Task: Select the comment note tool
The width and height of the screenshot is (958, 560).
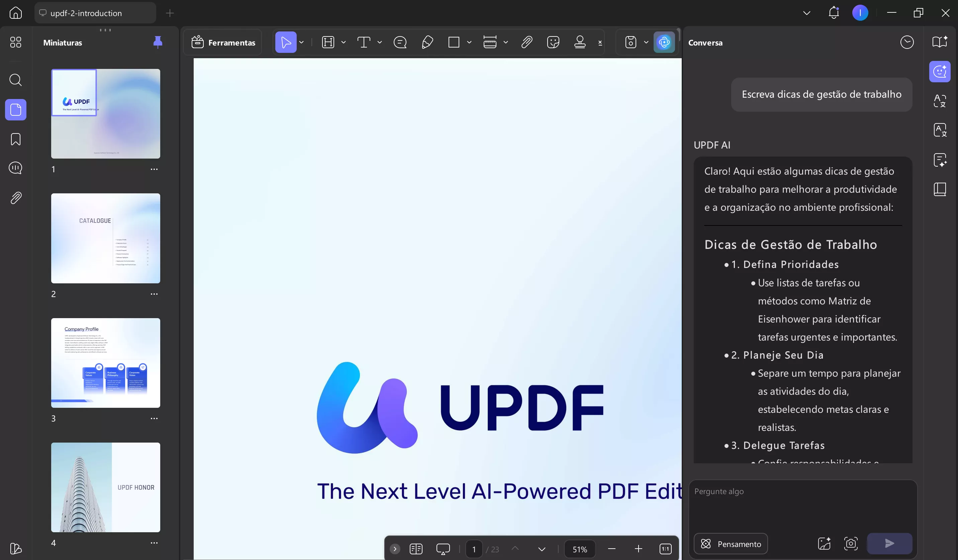Action: coord(400,42)
